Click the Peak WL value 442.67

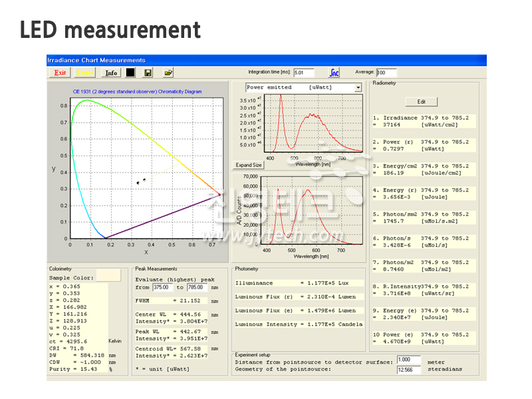coord(190,332)
